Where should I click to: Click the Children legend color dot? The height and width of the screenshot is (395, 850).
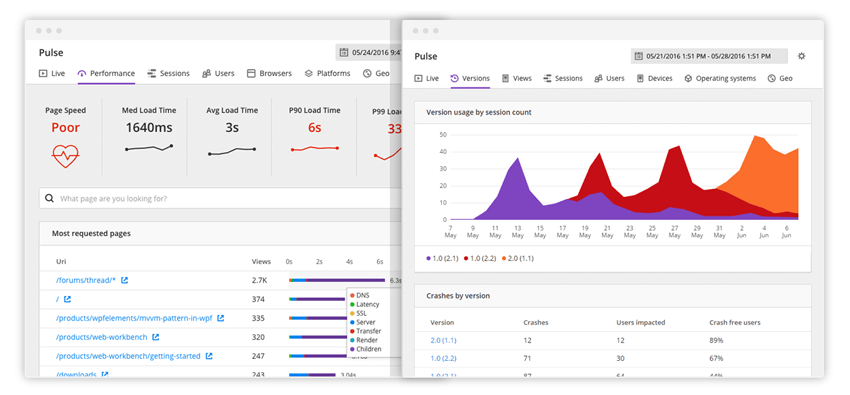pos(352,349)
